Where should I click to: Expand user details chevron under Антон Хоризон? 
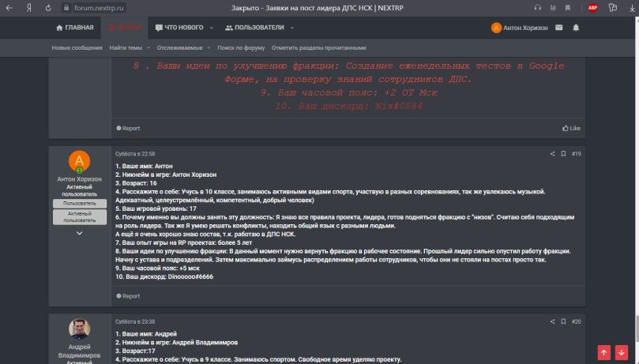[80, 233]
